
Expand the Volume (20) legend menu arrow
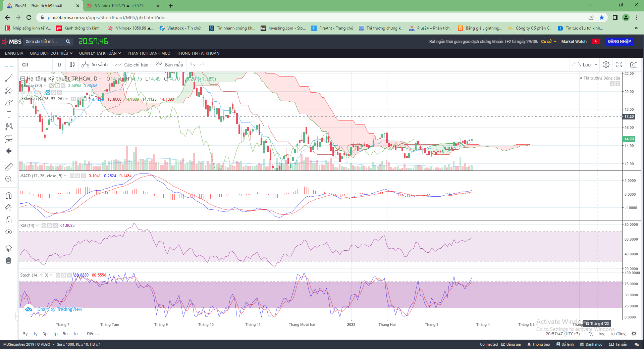tap(45, 86)
